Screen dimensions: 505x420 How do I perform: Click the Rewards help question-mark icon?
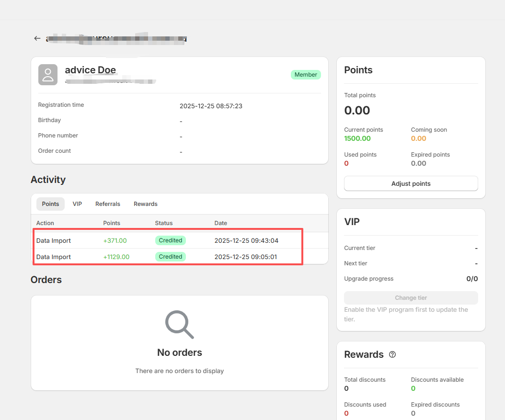[392, 354]
